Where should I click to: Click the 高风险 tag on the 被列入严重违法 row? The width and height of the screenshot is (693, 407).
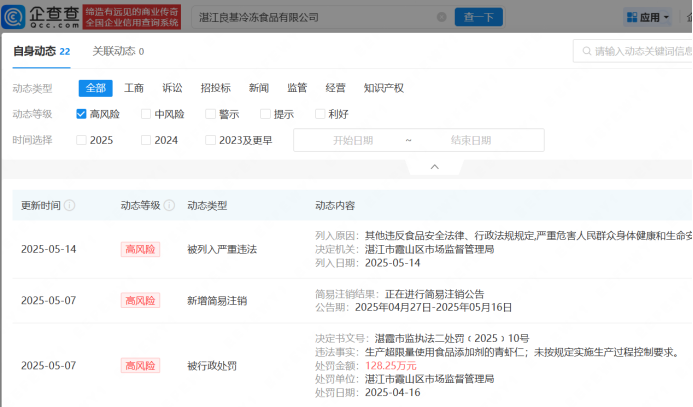[x=140, y=249]
